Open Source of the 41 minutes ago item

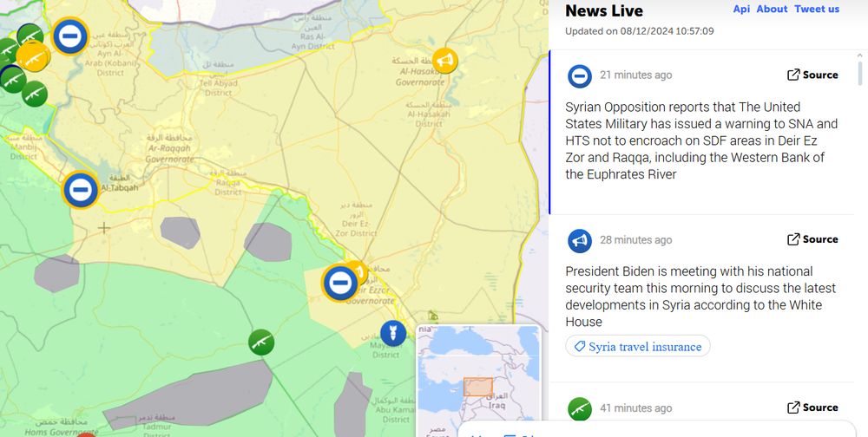pyautogui.click(x=812, y=408)
